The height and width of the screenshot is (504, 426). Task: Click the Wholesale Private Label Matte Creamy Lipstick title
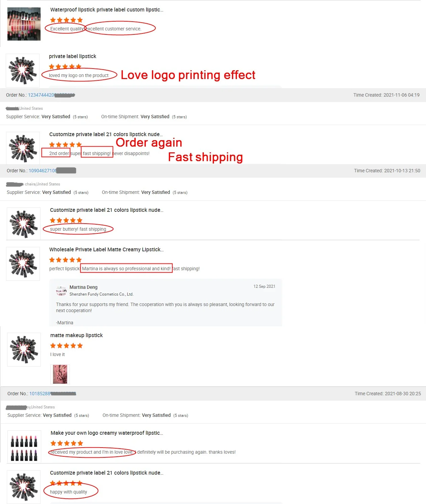(106, 250)
